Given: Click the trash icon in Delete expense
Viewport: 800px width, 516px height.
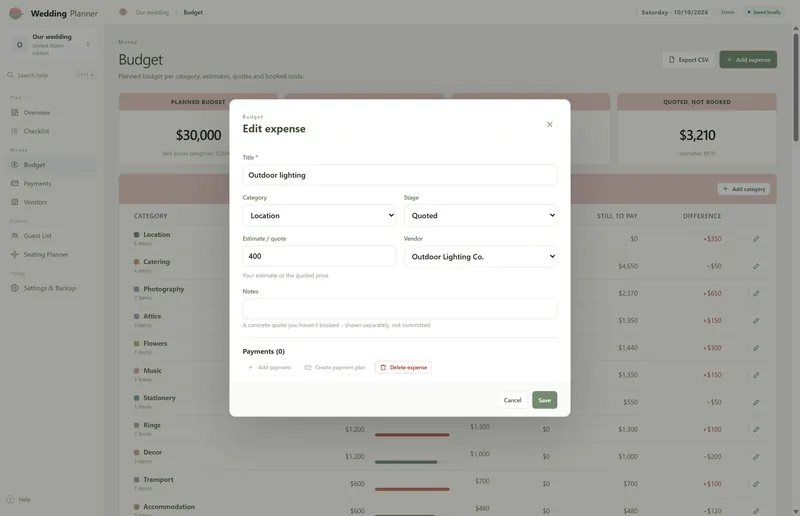Looking at the screenshot, I should tap(383, 367).
